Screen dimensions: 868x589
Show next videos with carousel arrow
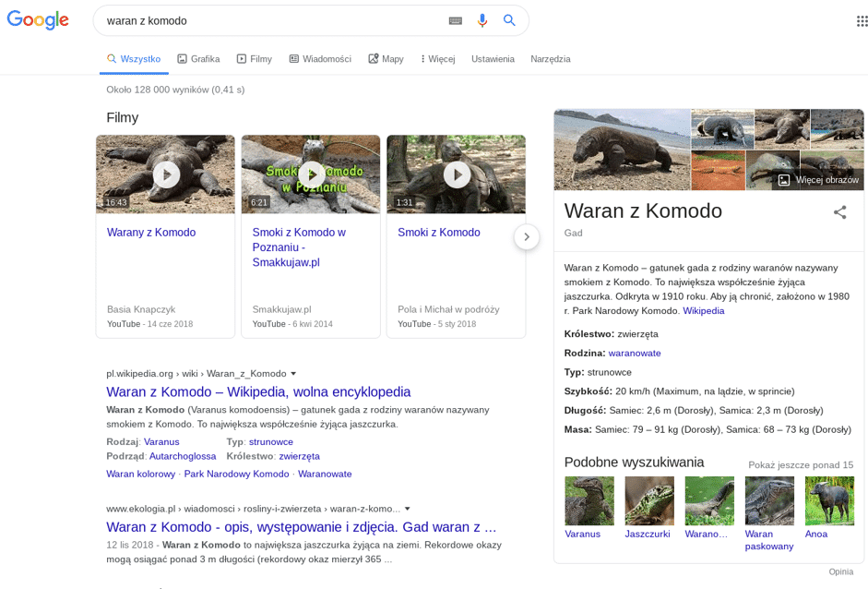point(527,236)
